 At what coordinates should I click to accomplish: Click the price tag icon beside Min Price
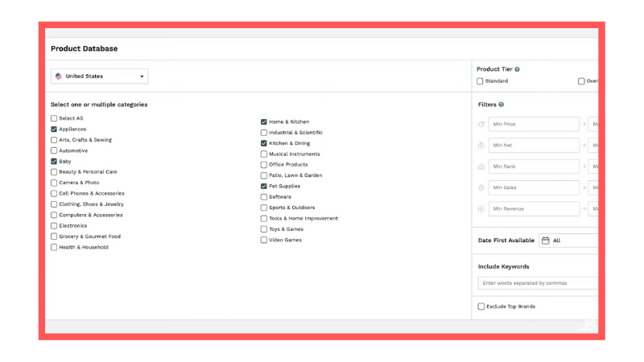[x=481, y=125]
